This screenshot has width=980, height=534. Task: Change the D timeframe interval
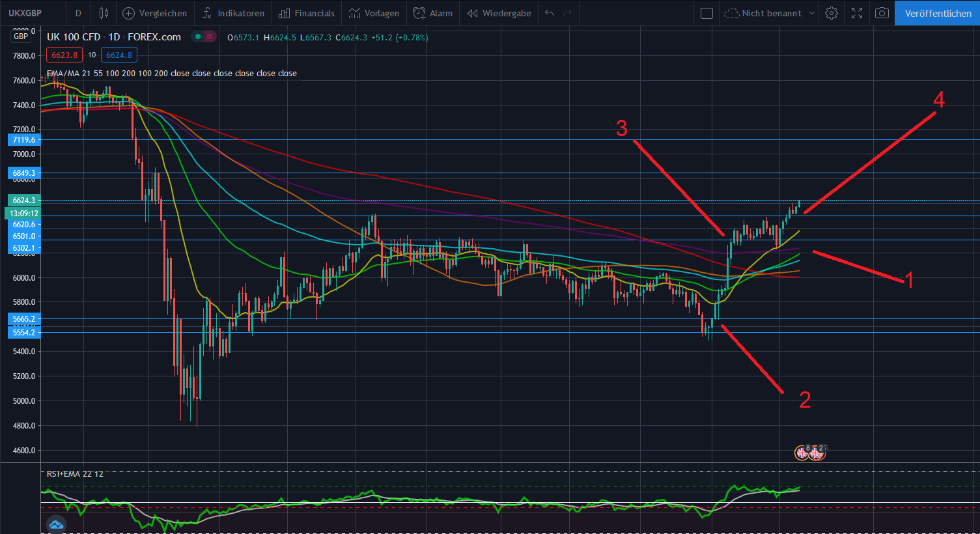tap(78, 13)
